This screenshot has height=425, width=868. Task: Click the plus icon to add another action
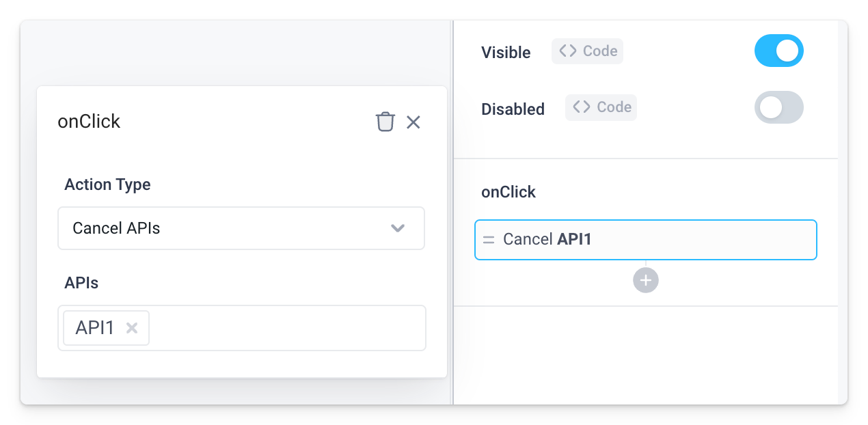point(645,280)
